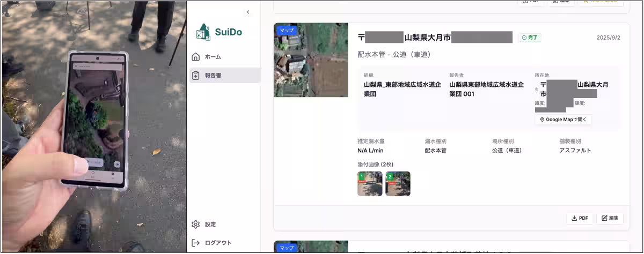Open the location via Google Mapで開く
The width and height of the screenshot is (644, 254).
pos(563,119)
